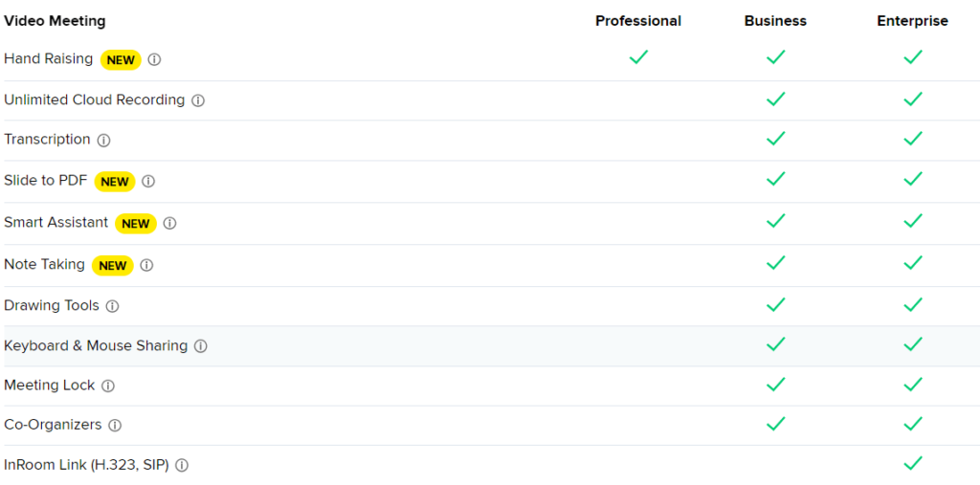Click Enterprise checkmark in Transcription row
This screenshot has width=980, height=485.
(x=913, y=139)
